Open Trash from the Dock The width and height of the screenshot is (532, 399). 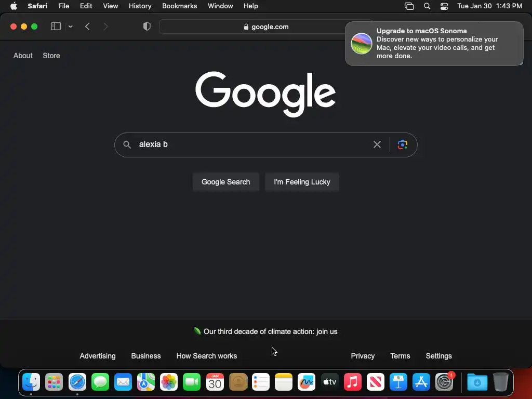point(501,382)
